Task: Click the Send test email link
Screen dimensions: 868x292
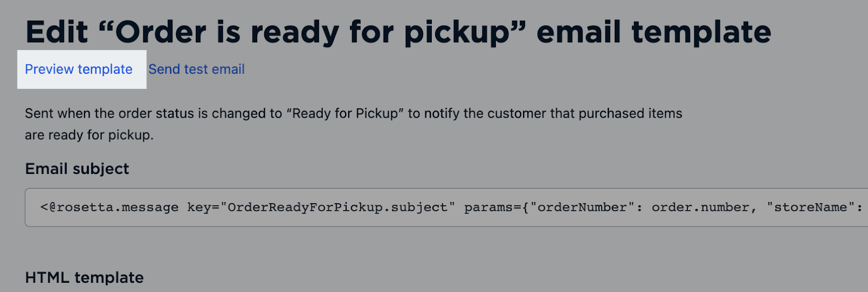Action: point(196,69)
